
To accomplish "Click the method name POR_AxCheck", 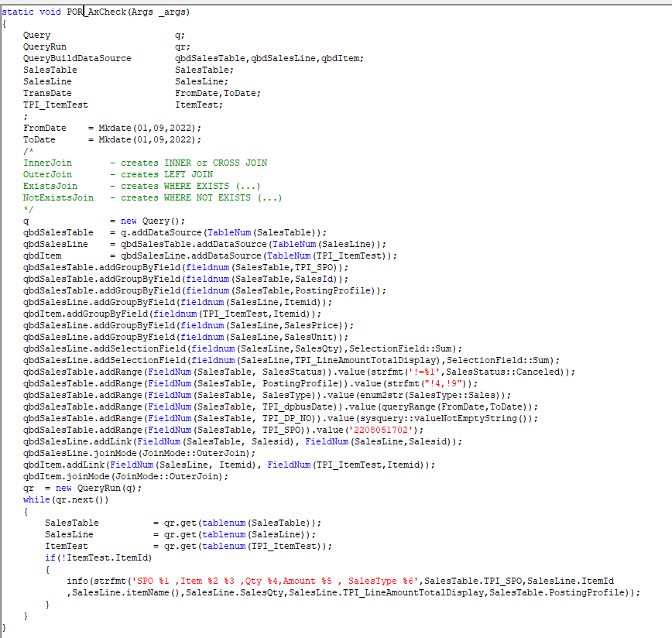I will coord(97,12).
